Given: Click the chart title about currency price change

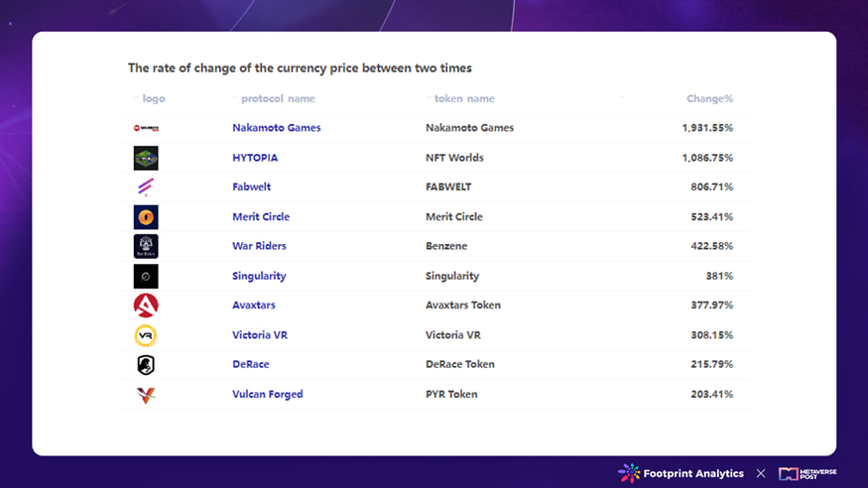Looking at the screenshot, I should (x=300, y=68).
